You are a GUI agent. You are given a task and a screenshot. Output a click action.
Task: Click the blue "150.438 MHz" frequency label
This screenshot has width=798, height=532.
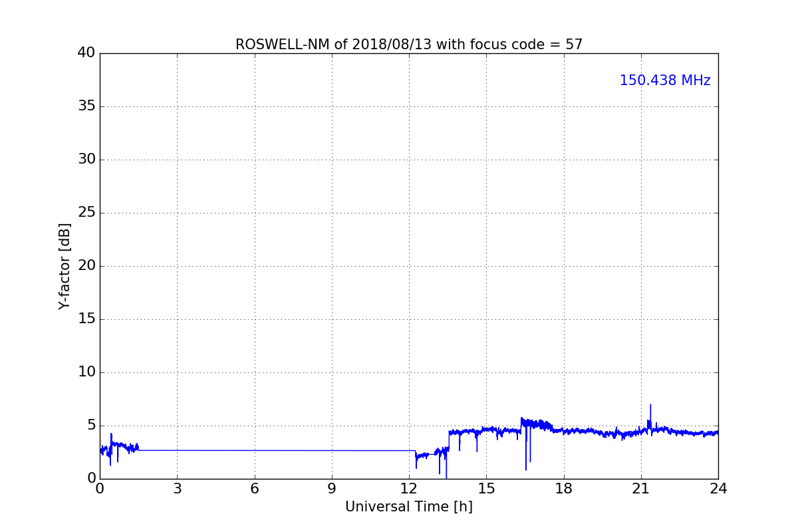click(x=665, y=80)
